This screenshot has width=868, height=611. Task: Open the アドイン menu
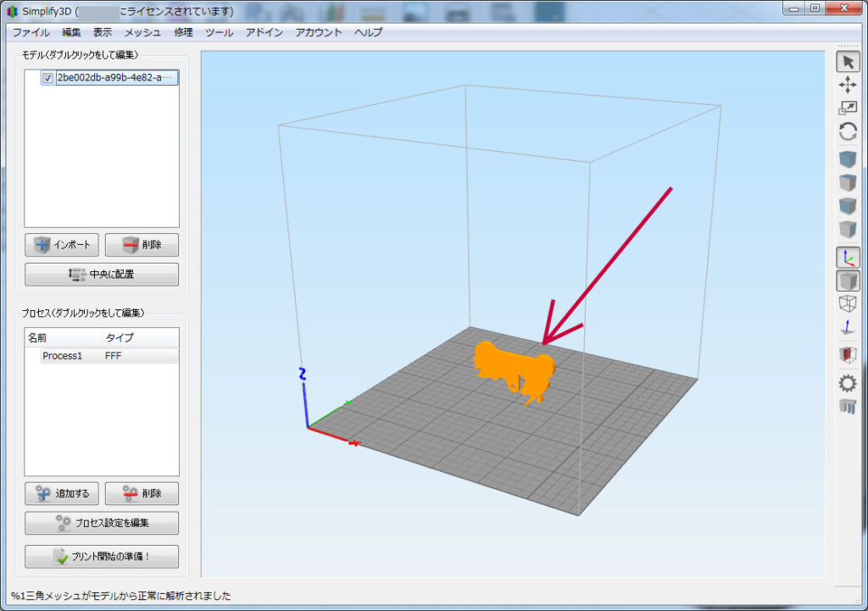264,32
